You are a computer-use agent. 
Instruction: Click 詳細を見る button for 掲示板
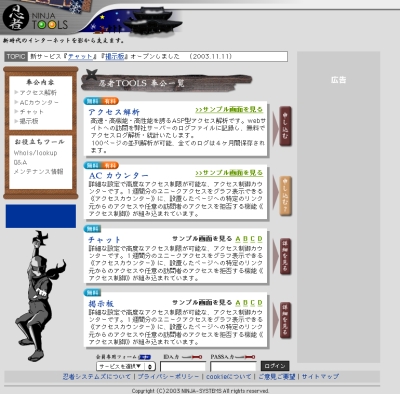(285, 320)
